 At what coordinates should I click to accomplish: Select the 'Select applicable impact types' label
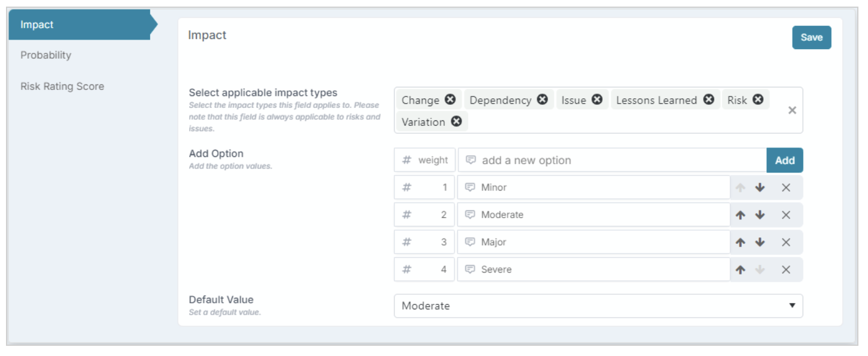point(263,93)
